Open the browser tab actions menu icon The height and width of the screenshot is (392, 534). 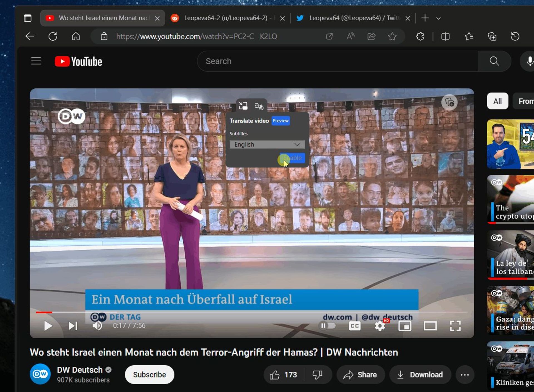(28, 18)
